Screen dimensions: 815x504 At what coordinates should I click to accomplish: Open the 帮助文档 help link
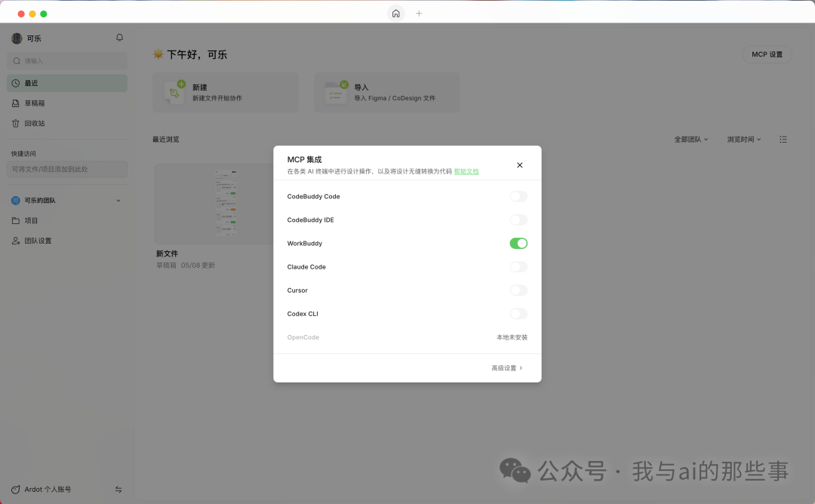click(466, 171)
